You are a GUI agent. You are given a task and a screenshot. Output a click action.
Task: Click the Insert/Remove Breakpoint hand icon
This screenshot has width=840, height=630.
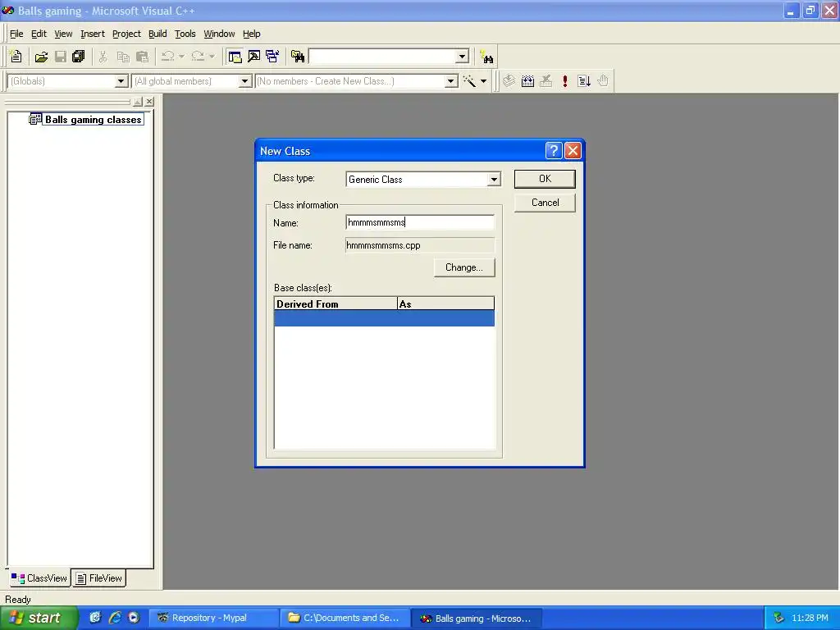tap(603, 81)
